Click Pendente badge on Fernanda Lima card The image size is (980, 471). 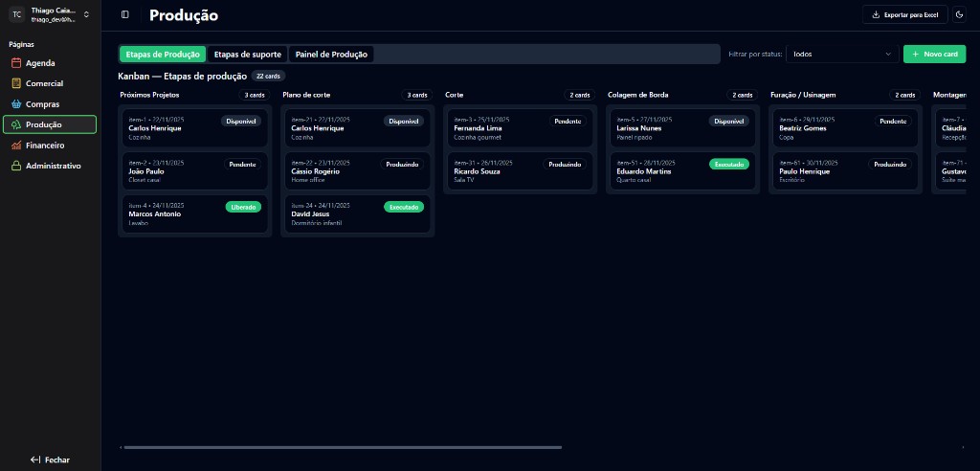568,122
